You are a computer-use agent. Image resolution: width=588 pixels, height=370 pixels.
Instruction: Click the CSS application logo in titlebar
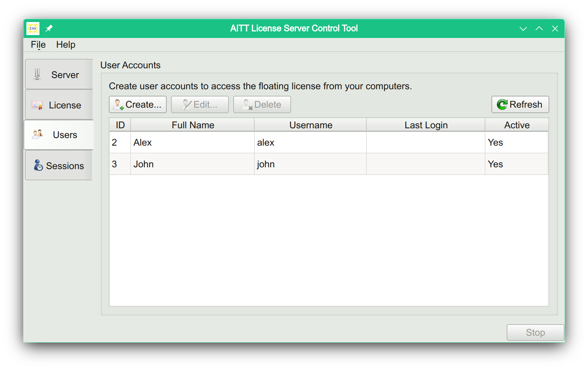click(x=33, y=28)
